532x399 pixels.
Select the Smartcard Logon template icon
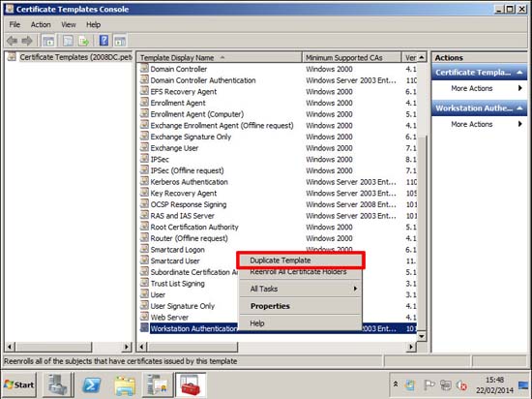[x=144, y=249]
